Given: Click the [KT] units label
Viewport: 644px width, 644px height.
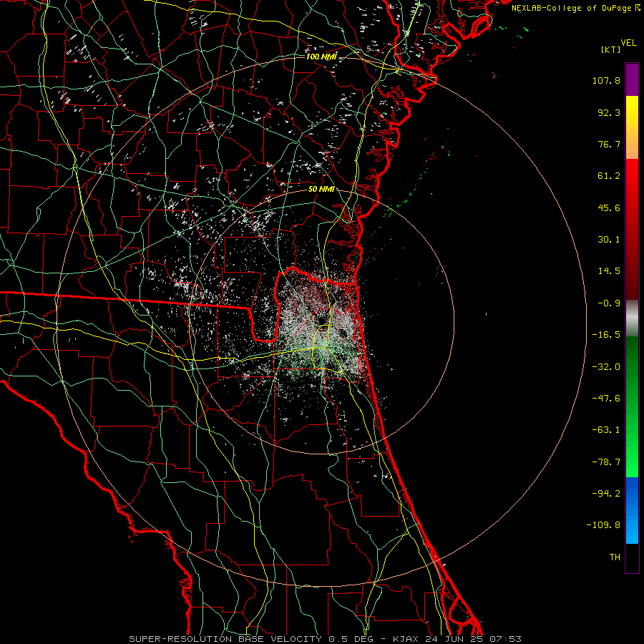Looking at the screenshot, I should (x=611, y=50).
